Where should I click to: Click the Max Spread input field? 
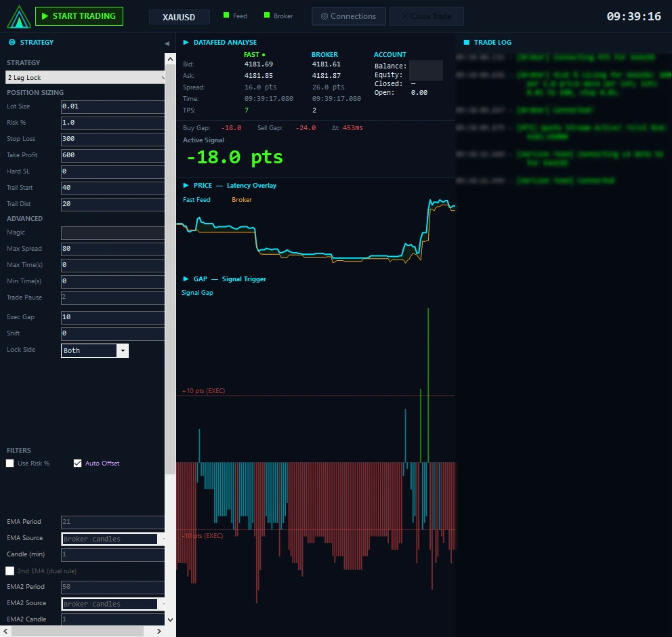click(x=112, y=249)
